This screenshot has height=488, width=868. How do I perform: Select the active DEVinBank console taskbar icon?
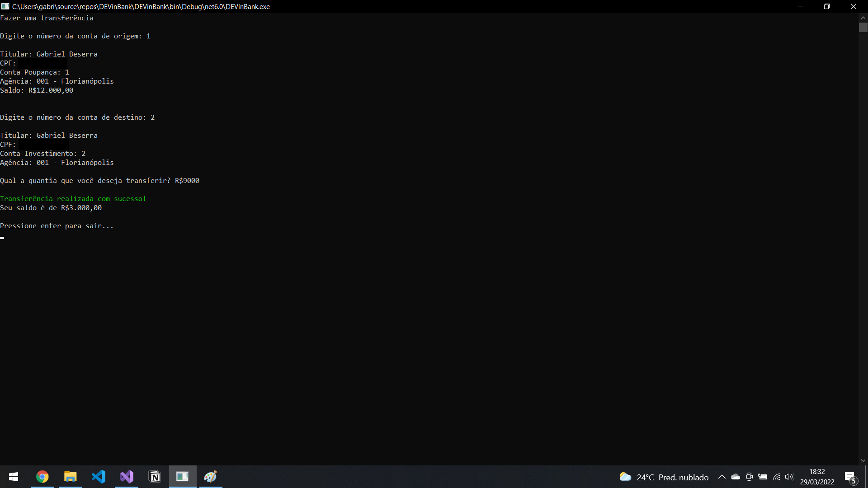click(182, 477)
